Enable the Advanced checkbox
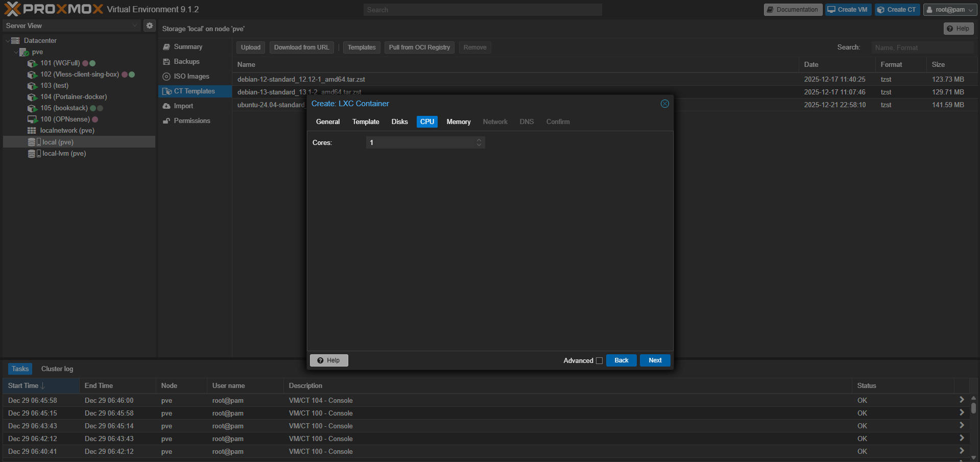Viewport: 980px width, 462px height. click(599, 361)
